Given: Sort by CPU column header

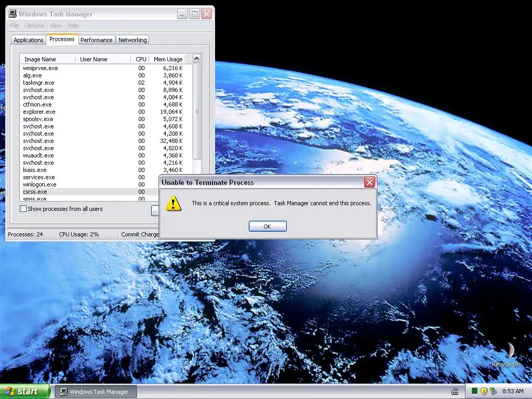Looking at the screenshot, I should pos(140,59).
